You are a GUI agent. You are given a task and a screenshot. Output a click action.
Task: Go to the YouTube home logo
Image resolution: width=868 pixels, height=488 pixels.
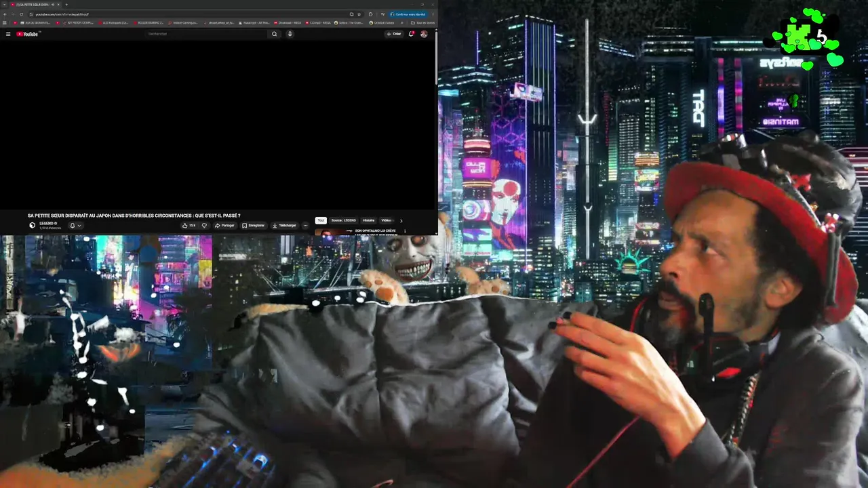(x=27, y=34)
